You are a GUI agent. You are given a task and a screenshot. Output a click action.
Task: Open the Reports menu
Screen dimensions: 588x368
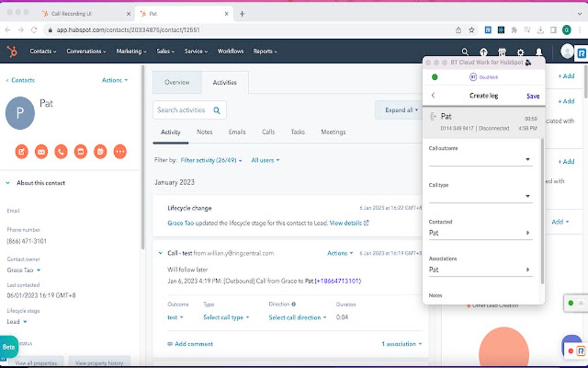[x=265, y=51]
